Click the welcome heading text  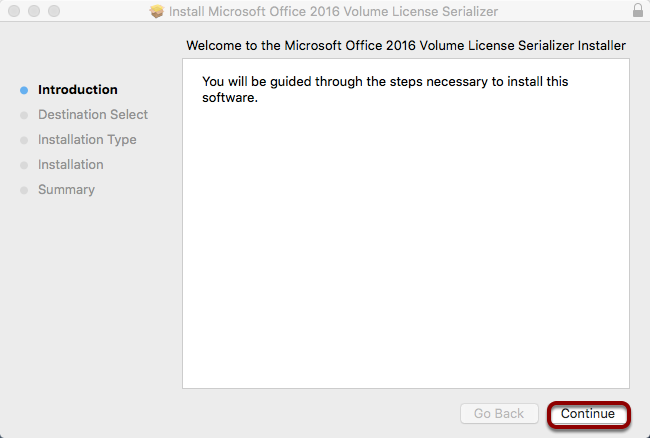tap(406, 45)
